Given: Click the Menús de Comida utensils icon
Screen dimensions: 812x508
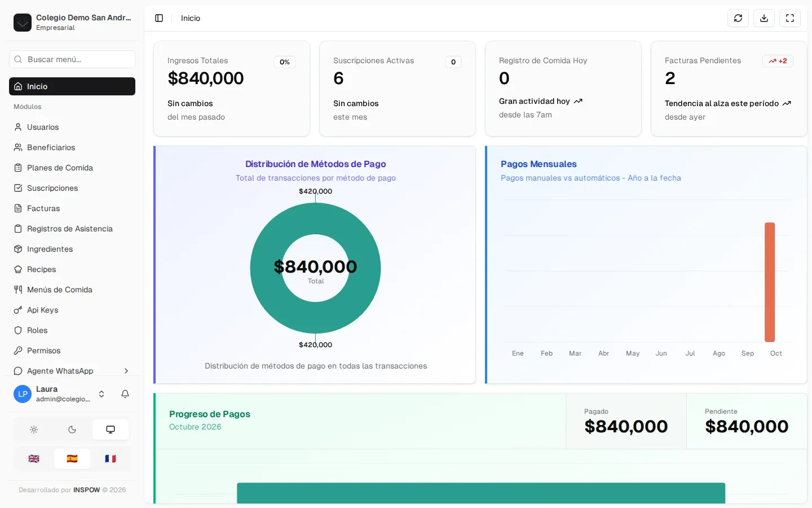Looking at the screenshot, I should click(x=18, y=290).
